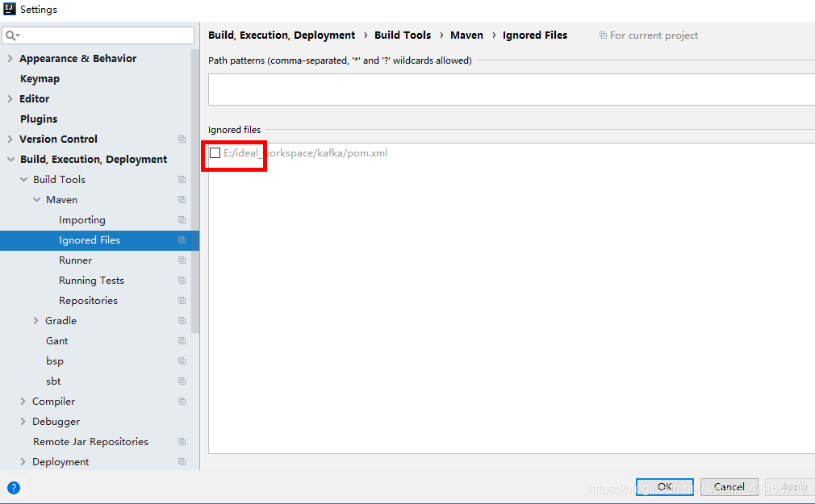
Task: Collapse the Maven node
Action: tap(36, 200)
